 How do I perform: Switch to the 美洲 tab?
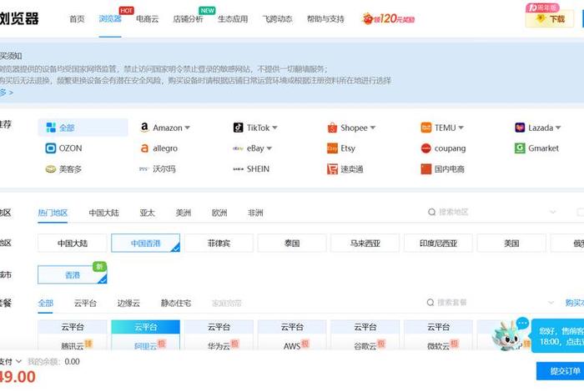pyautogui.click(x=184, y=213)
